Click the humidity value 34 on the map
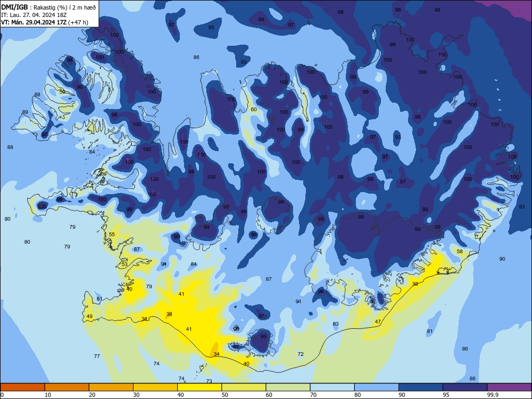 pyautogui.click(x=217, y=354)
